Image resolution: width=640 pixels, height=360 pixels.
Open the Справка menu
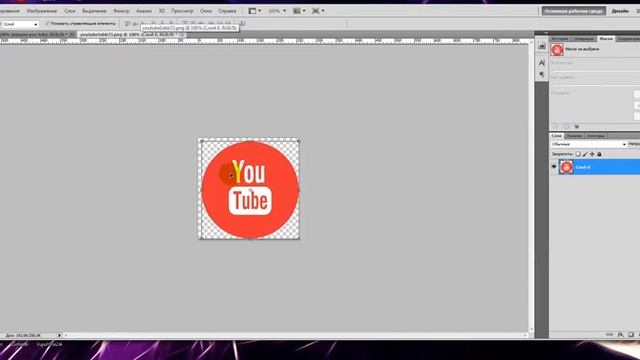(227, 11)
